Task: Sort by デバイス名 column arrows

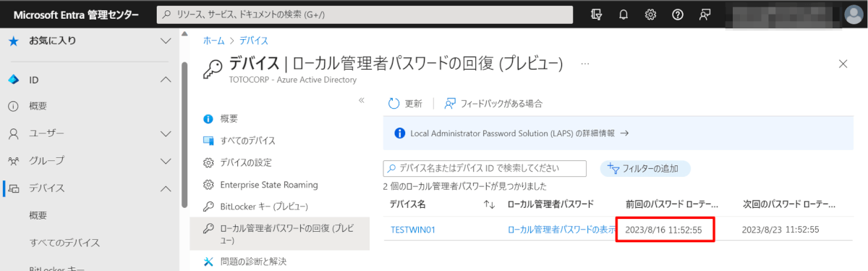Action: tap(490, 205)
